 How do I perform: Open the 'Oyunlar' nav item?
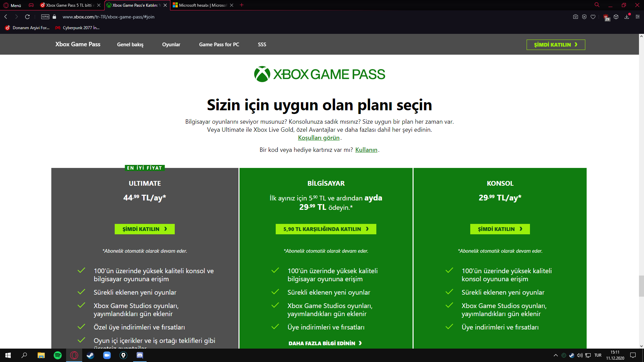[171, 45]
